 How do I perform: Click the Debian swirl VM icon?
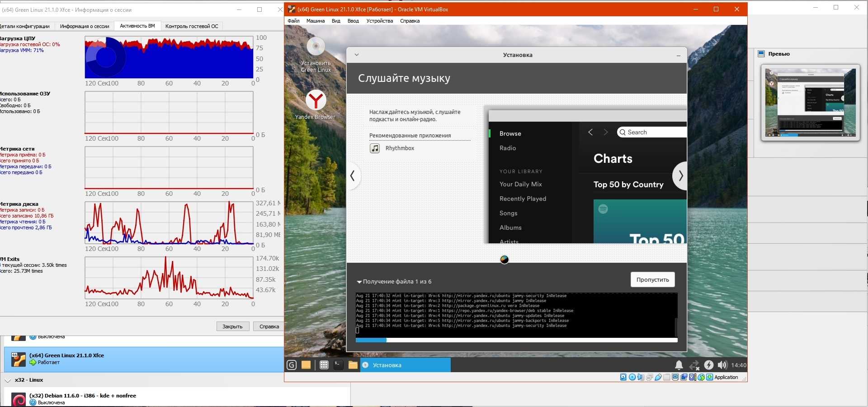coord(19,400)
